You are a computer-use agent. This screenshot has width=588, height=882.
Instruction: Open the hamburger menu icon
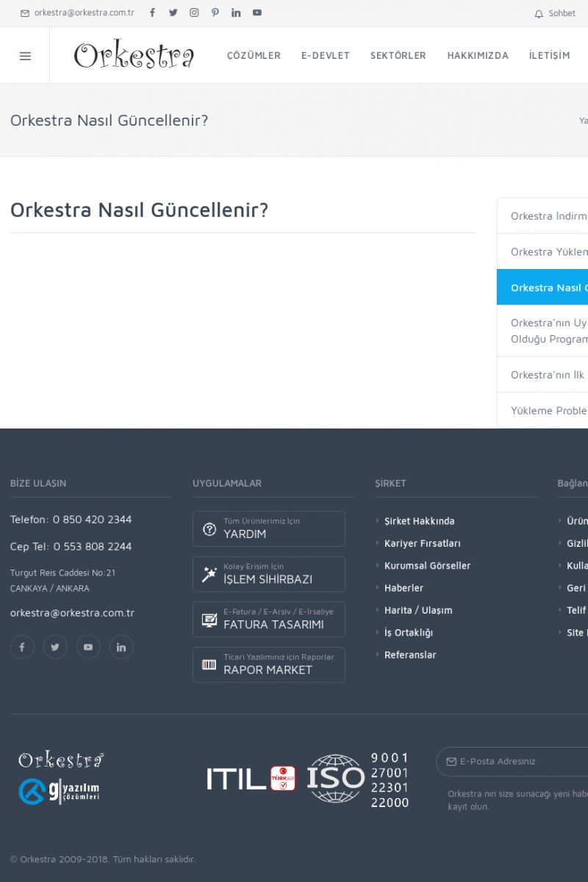click(x=25, y=56)
